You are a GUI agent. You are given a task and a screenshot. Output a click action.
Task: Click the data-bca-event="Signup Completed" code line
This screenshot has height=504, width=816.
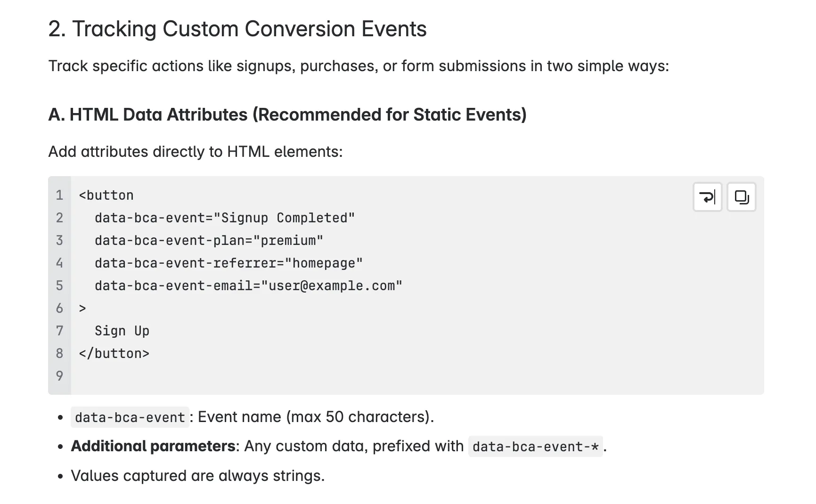(x=225, y=218)
